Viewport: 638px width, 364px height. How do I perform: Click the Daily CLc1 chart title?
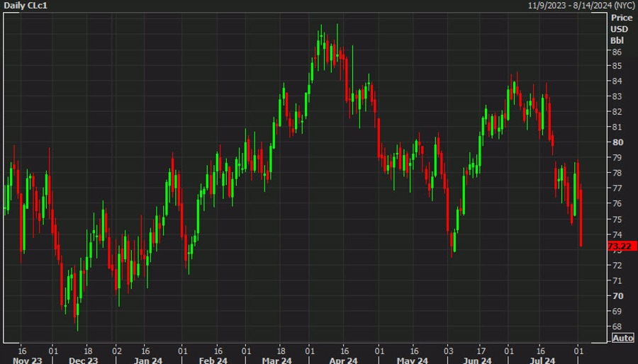[26, 5]
